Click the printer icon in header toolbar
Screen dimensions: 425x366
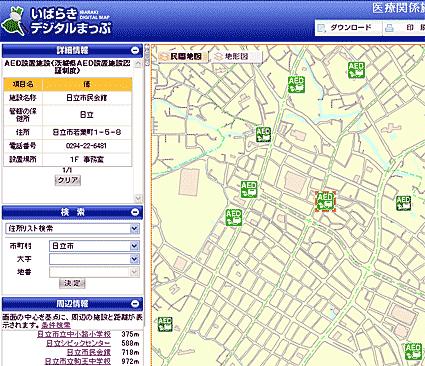389,28
